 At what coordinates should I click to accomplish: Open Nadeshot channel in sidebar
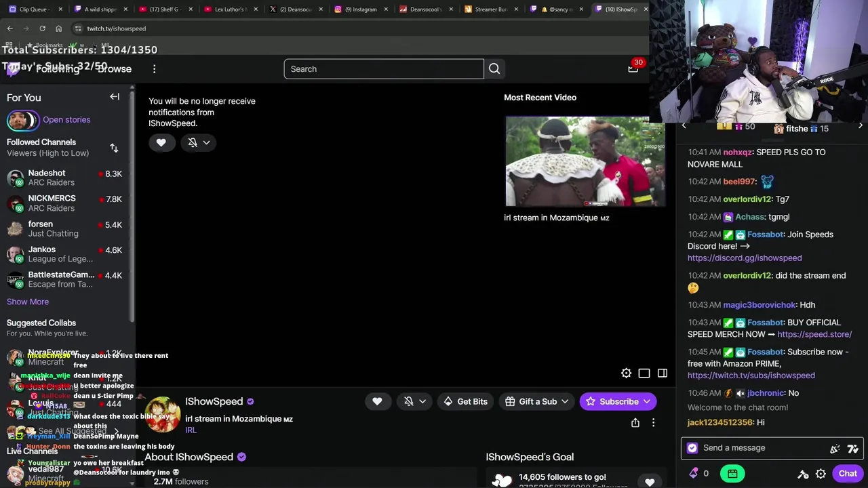66,178
